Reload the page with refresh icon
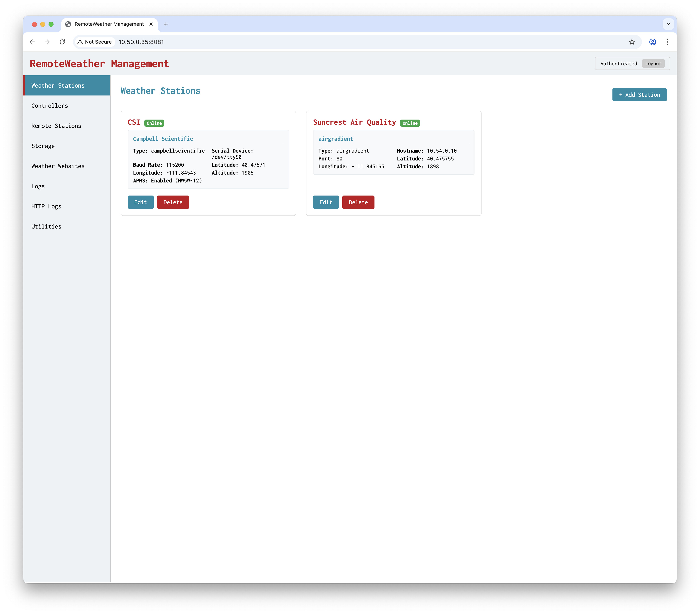 pyautogui.click(x=62, y=42)
